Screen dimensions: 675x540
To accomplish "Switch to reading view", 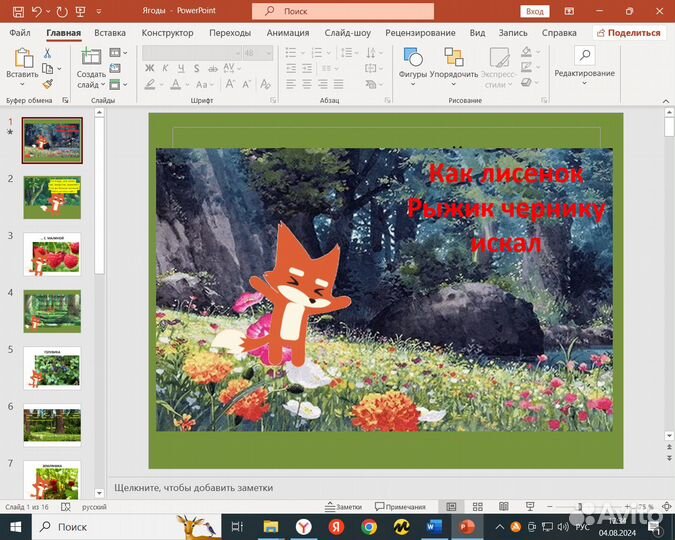I will point(504,507).
